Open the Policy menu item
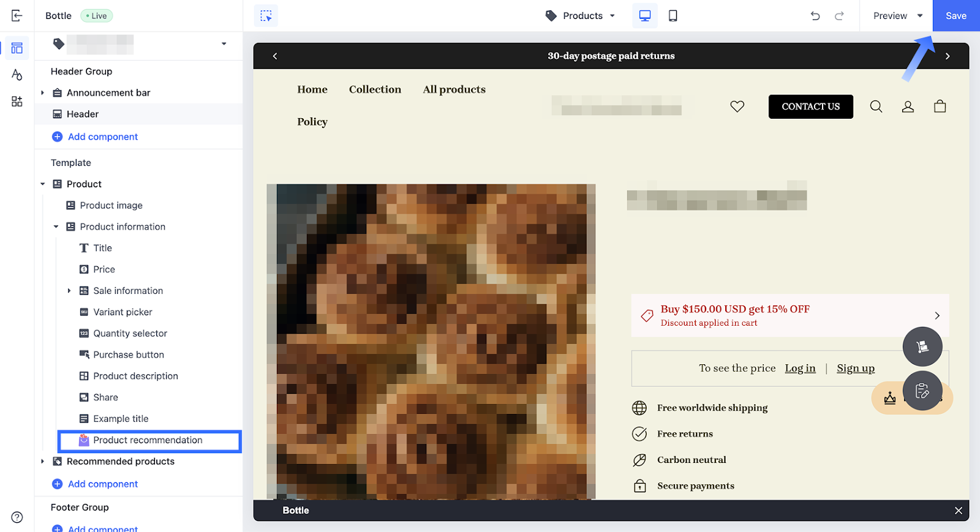The width and height of the screenshot is (980, 532). (312, 122)
